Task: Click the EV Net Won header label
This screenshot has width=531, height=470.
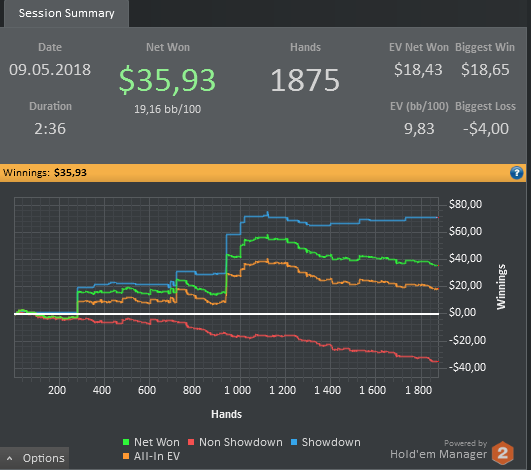Action: [x=419, y=47]
